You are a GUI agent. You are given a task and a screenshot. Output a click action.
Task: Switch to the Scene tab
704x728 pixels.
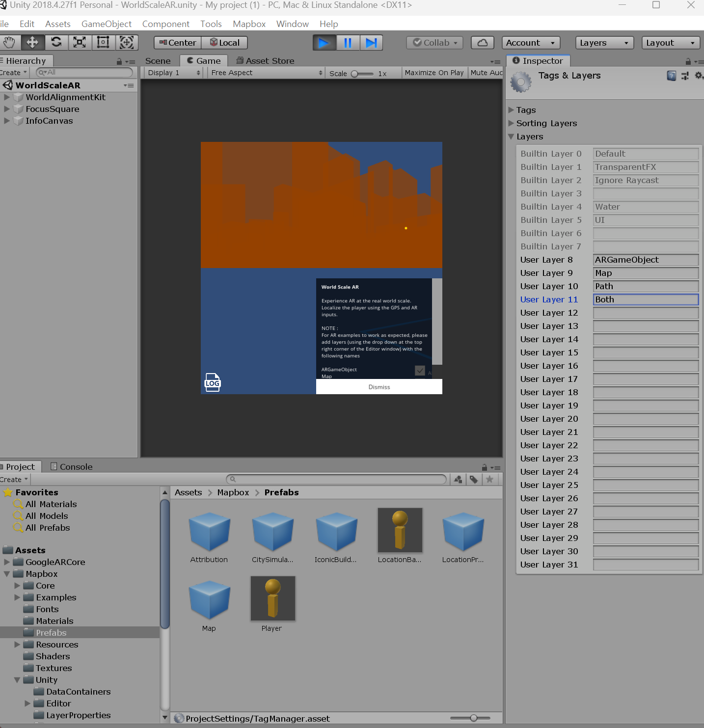click(158, 61)
